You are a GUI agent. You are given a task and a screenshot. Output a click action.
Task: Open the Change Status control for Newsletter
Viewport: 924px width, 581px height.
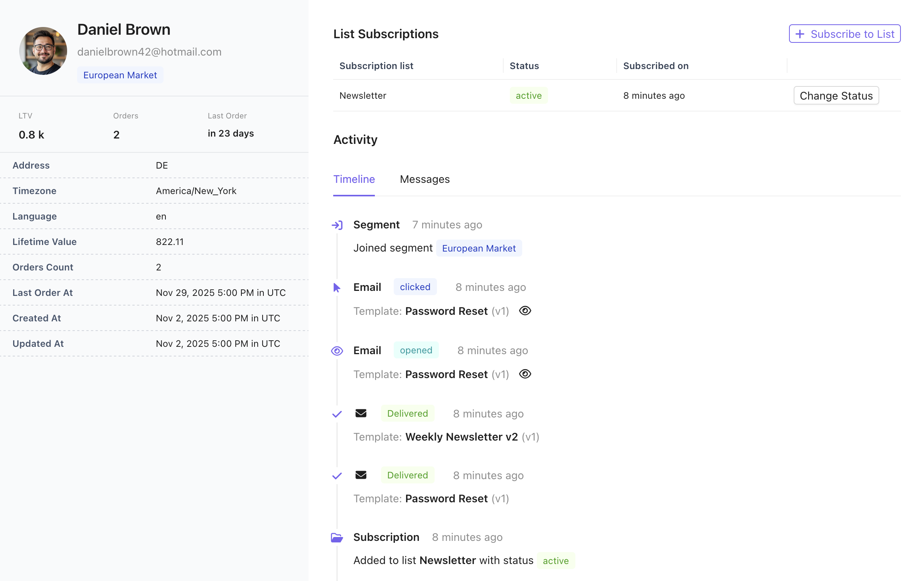pyautogui.click(x=836, y=95)
